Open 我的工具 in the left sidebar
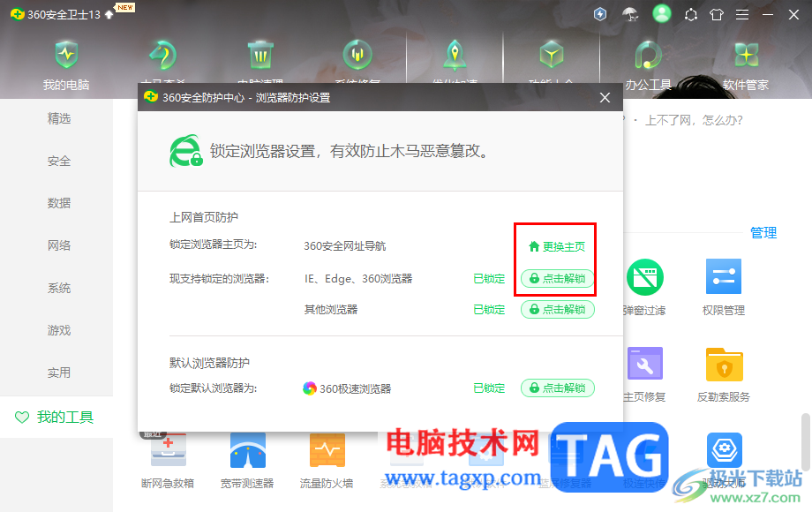Image resolution: width=812 pixels, height=512 pixels. pos(56,417)
